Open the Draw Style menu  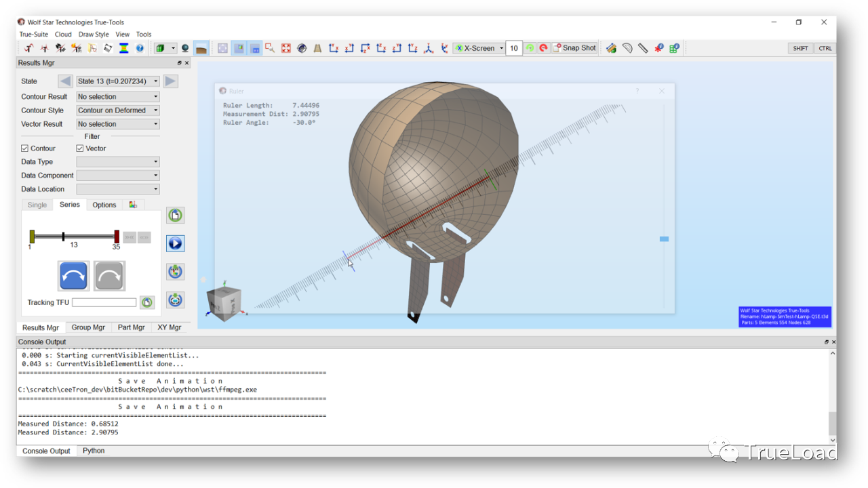point(94,34)
